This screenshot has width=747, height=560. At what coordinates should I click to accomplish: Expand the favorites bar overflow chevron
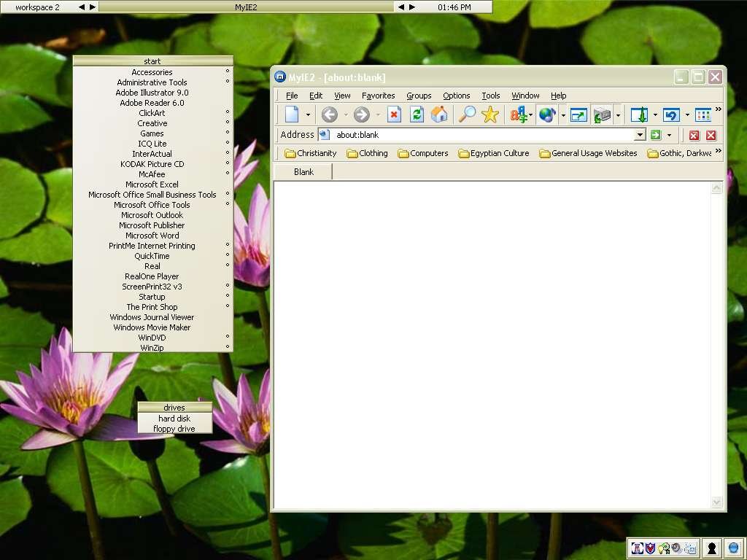pos(718,152)
